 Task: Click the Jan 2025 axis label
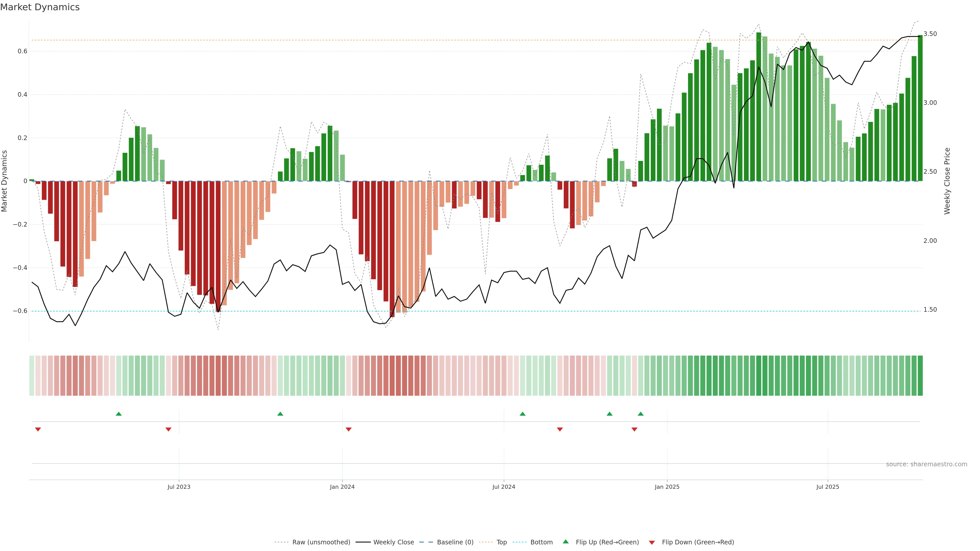667,487
